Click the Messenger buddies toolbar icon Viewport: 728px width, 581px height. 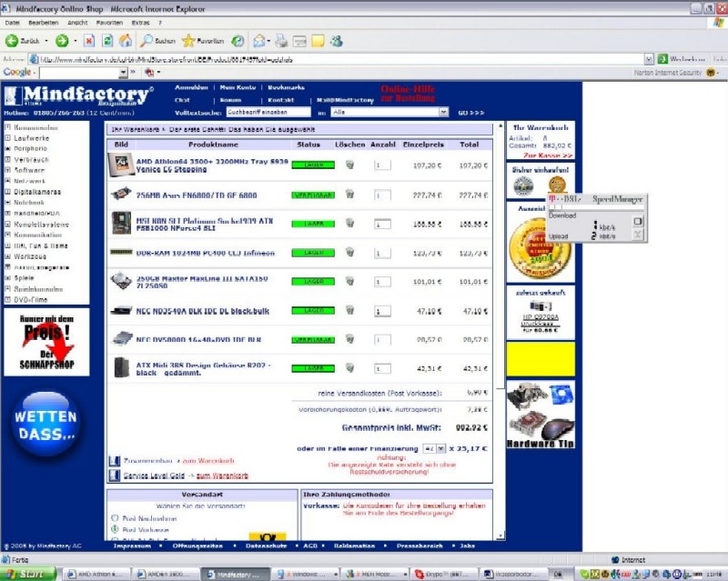337,41
